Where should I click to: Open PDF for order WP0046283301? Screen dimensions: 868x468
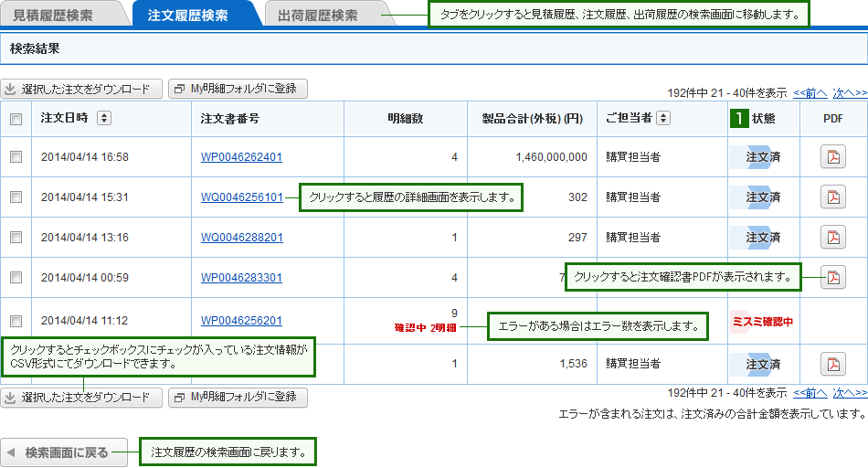click(832, 277)
